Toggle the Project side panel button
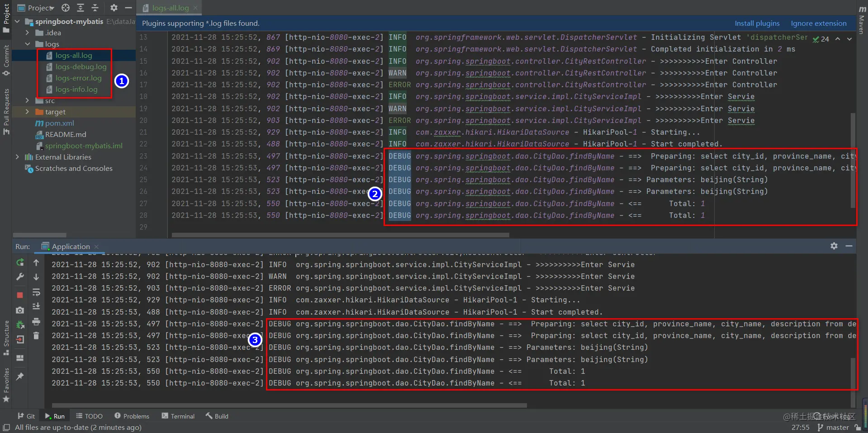868x433 pixels. (x=6, y=18)
